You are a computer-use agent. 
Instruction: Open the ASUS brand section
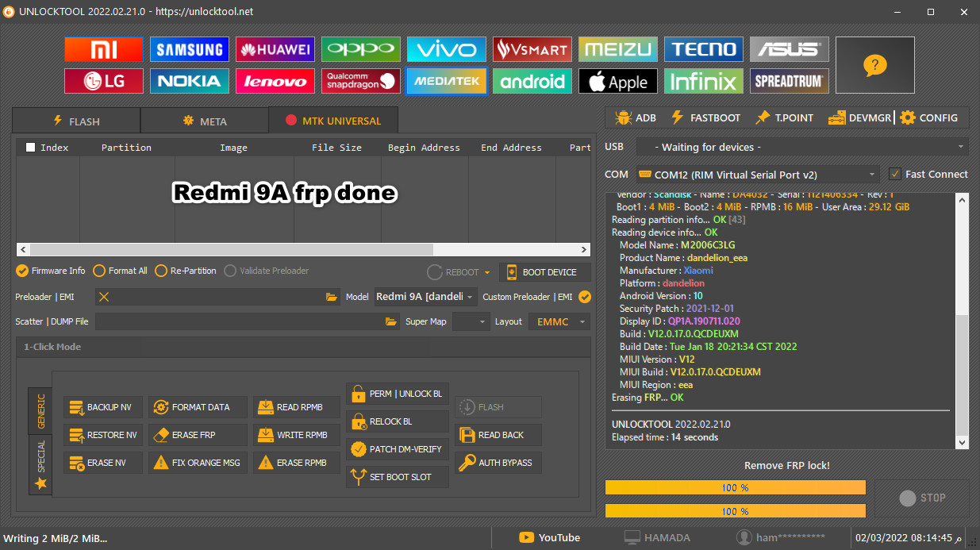coord(790,49)
